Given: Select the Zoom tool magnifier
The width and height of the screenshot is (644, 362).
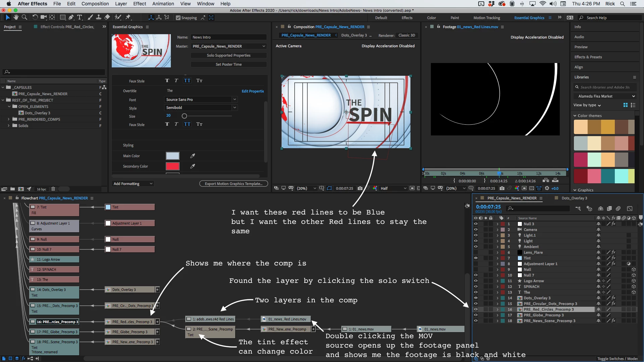Looking at the screenshot, I should pyautogui.click(x=24, y=17).
